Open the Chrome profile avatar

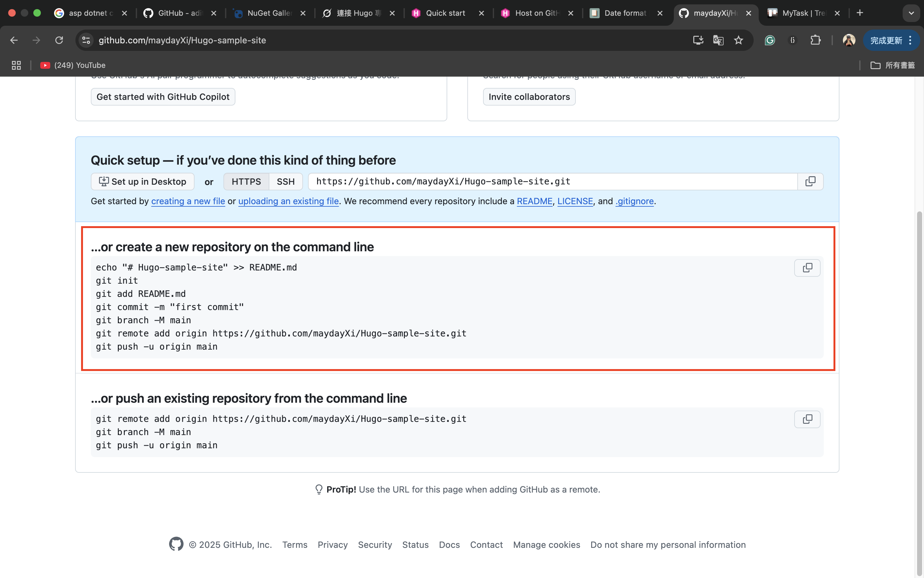click(x=849, y=40)
